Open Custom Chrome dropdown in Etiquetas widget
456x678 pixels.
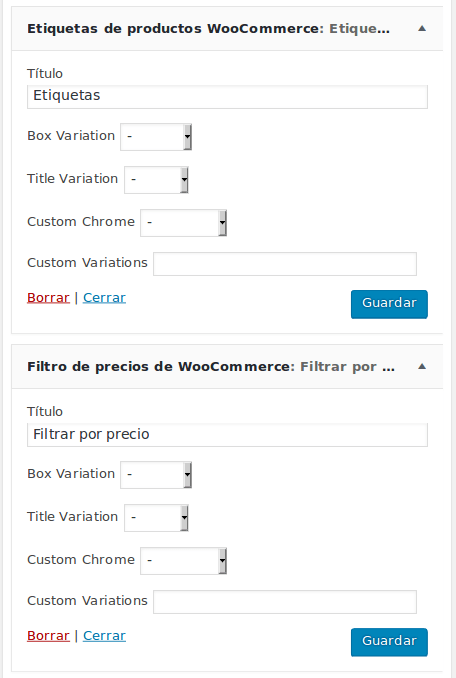pos(183,223)
